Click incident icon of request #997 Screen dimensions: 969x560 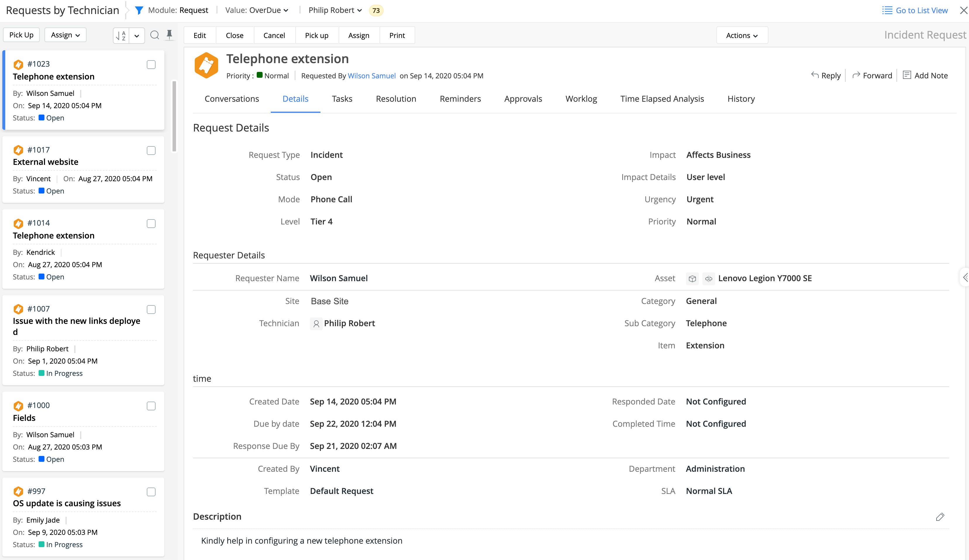tap(18, 491)
